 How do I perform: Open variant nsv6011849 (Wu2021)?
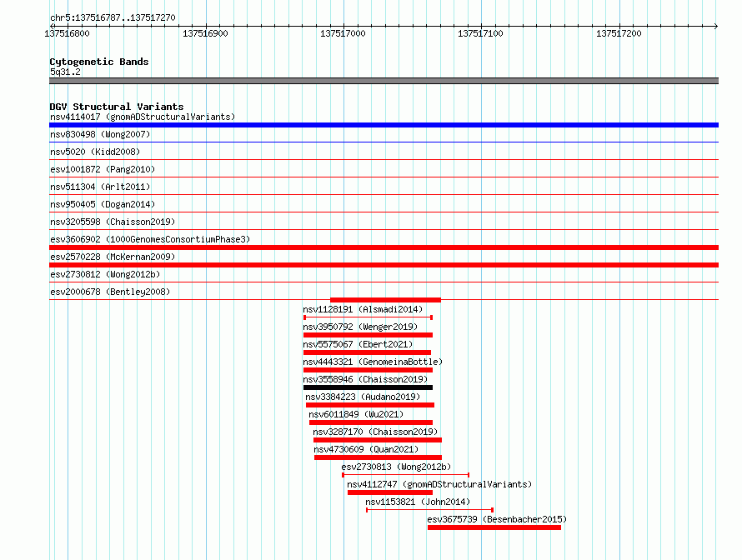pos(356,414)
